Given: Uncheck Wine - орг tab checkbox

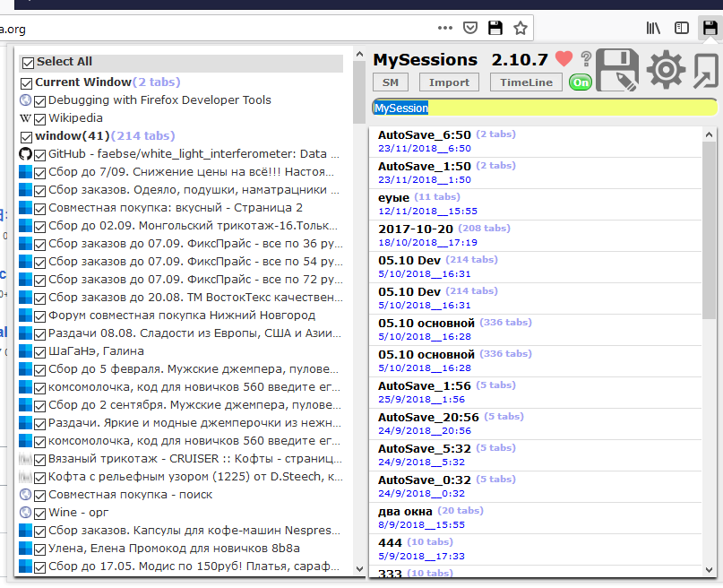Looking at the screenshot, I should point(39,514).
